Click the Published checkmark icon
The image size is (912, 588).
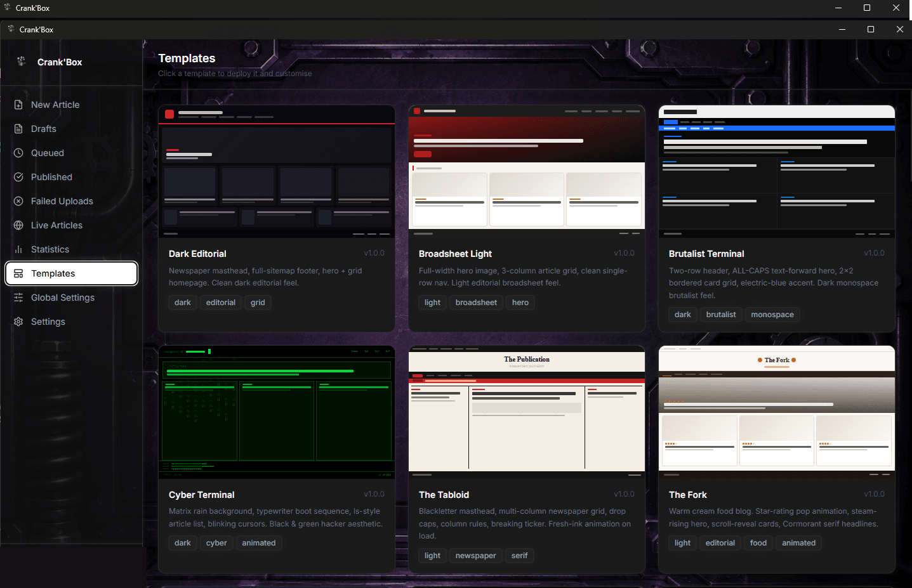(18, 177)
